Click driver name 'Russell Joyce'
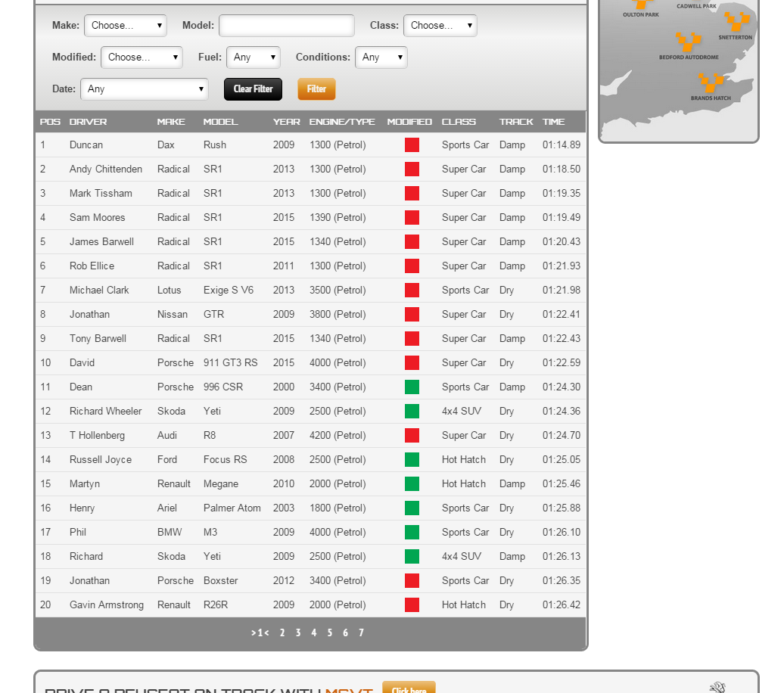This screenshot has width=784, height=693. [x=101, y=459]
